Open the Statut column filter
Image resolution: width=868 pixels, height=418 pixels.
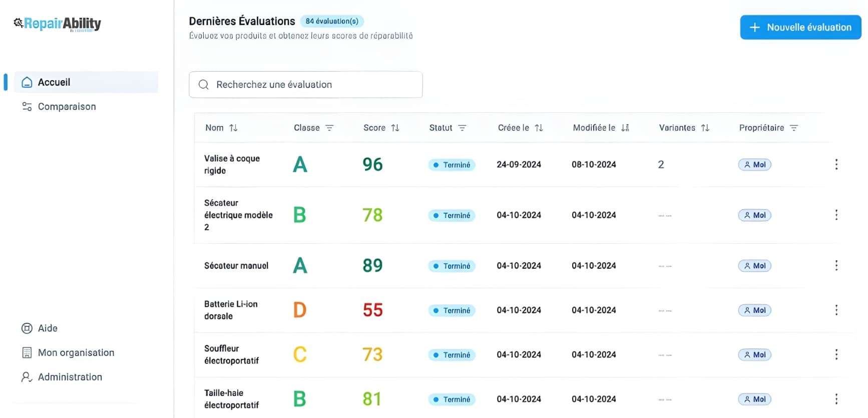[462, 128]
